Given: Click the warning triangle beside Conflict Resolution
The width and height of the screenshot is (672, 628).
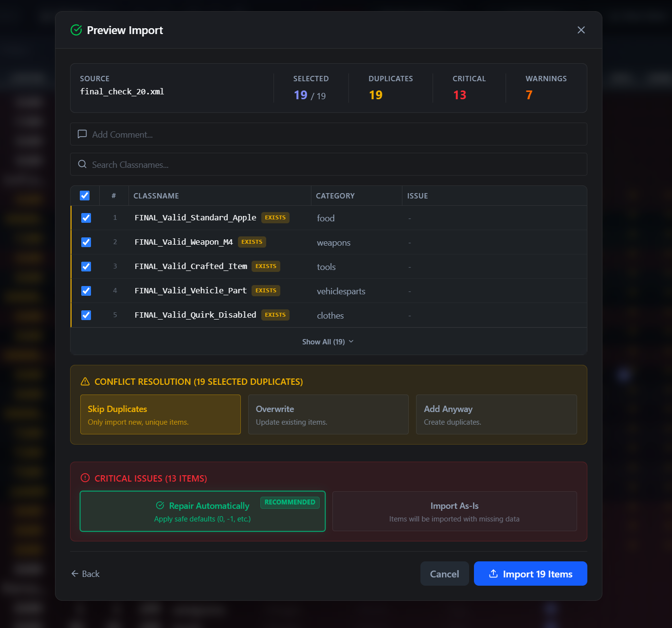Looking at the screenshot, I should pyautogui.click(x=84, y=381).
